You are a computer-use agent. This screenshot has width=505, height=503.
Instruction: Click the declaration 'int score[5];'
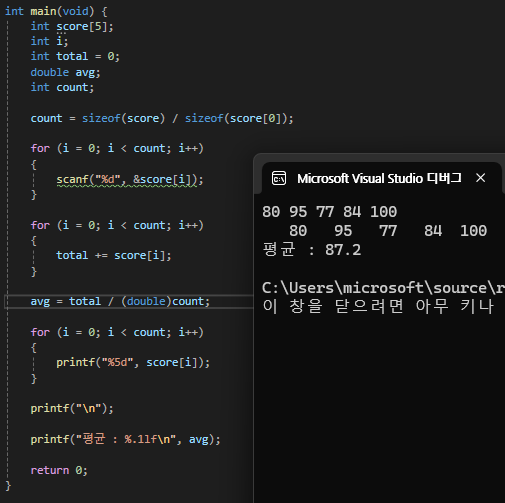(x=72, y=26)
